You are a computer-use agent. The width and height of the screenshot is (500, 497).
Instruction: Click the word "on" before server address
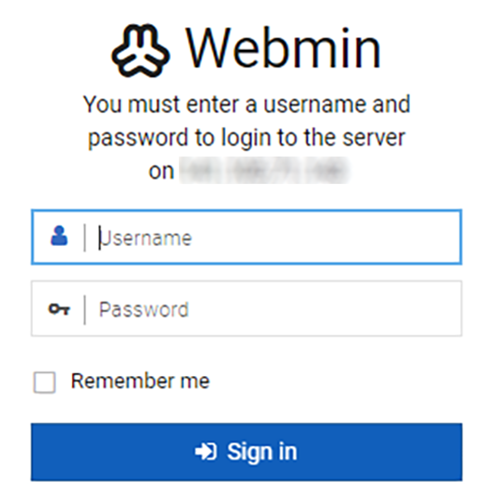(x=161, y=172)
